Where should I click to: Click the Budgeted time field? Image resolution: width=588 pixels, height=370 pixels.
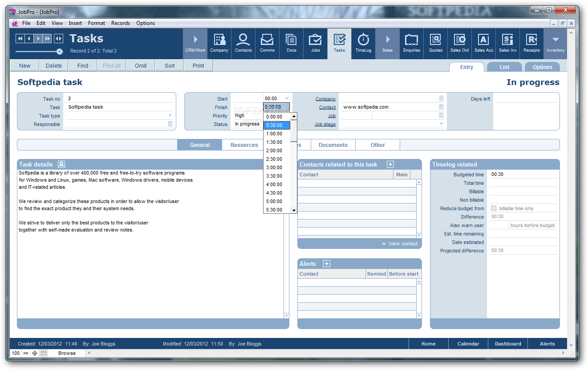(x=523, y=175)
